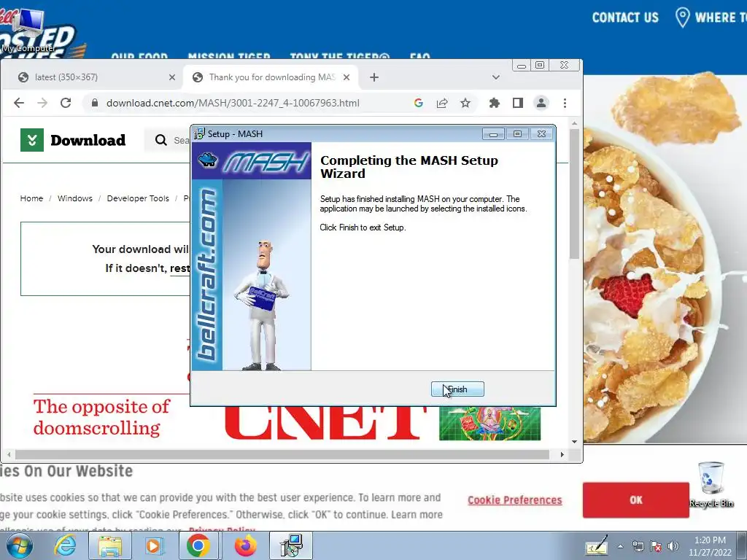Open a new Chrome tab
The image size is (747, 560).
[374, 77]
